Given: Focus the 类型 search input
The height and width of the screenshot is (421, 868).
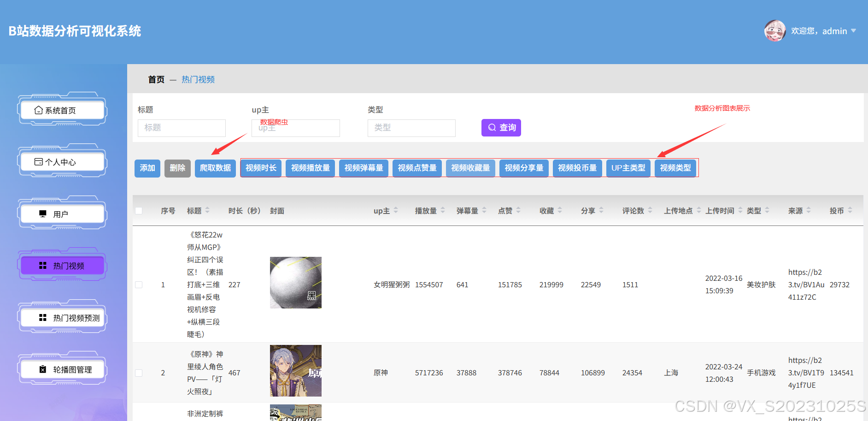Looking at the screenshot, I should (411, 128).
